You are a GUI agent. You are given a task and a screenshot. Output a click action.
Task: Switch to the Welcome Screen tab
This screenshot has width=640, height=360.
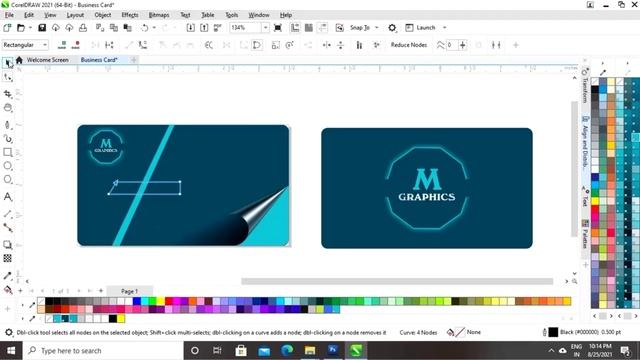coord(47,60)
